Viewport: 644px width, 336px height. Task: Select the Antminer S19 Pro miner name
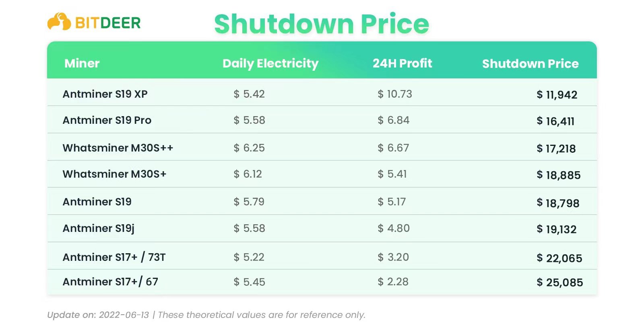pyautogui.click(x=107, y=120)
